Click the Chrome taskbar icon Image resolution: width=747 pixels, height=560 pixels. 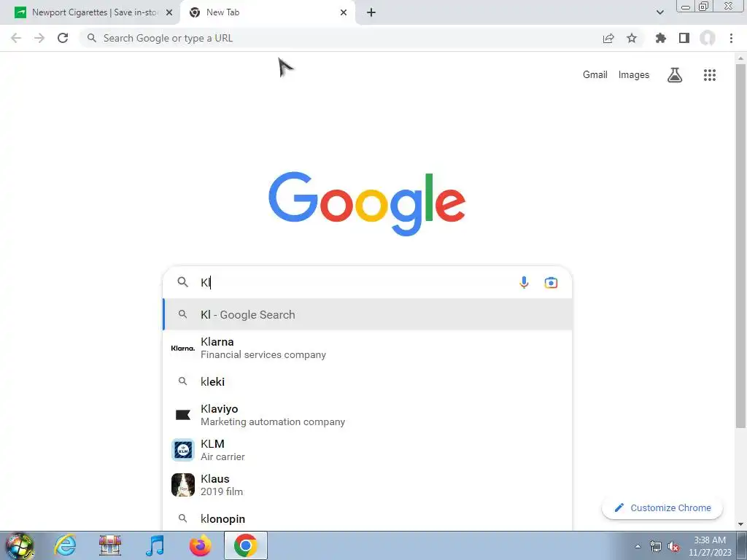(245, 545)
